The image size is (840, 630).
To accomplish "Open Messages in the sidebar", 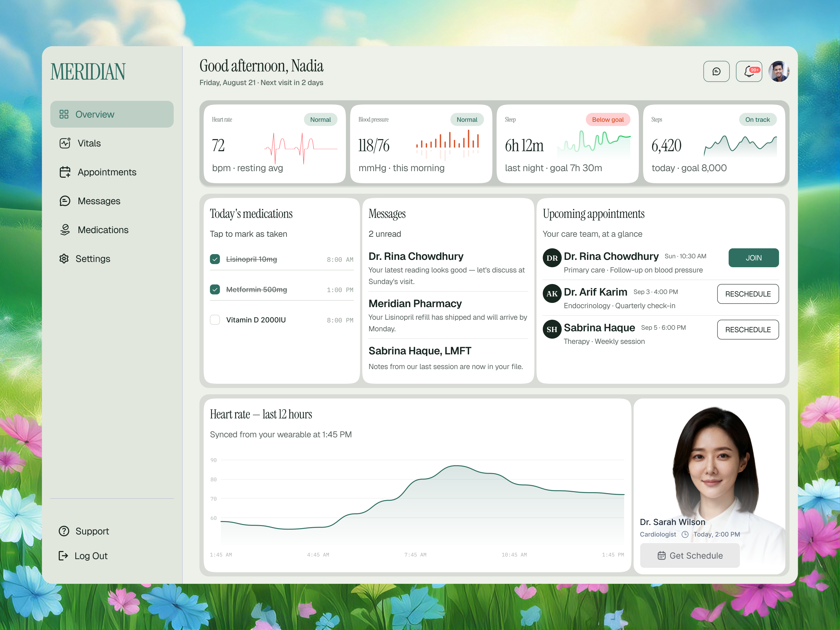I will click(112, 201).
